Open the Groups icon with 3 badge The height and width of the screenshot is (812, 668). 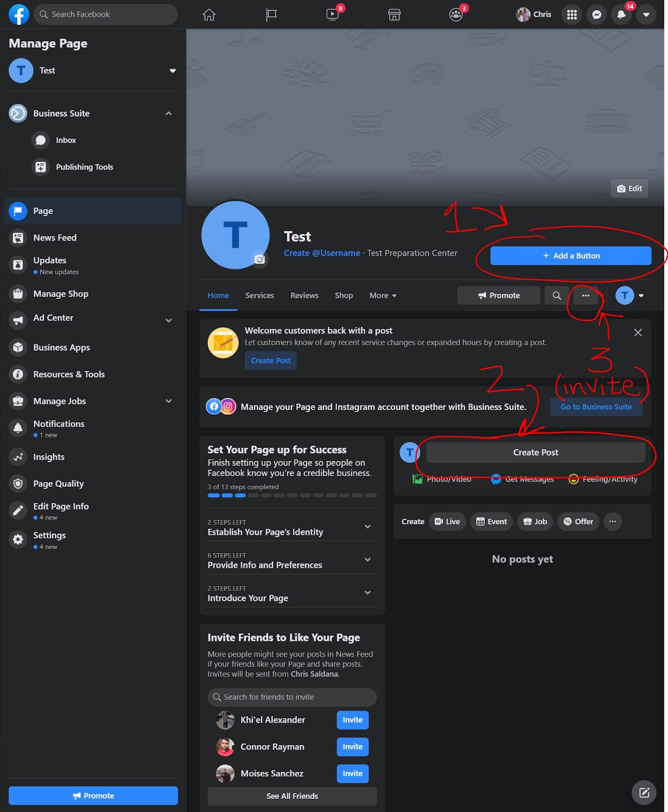[456, 14]
